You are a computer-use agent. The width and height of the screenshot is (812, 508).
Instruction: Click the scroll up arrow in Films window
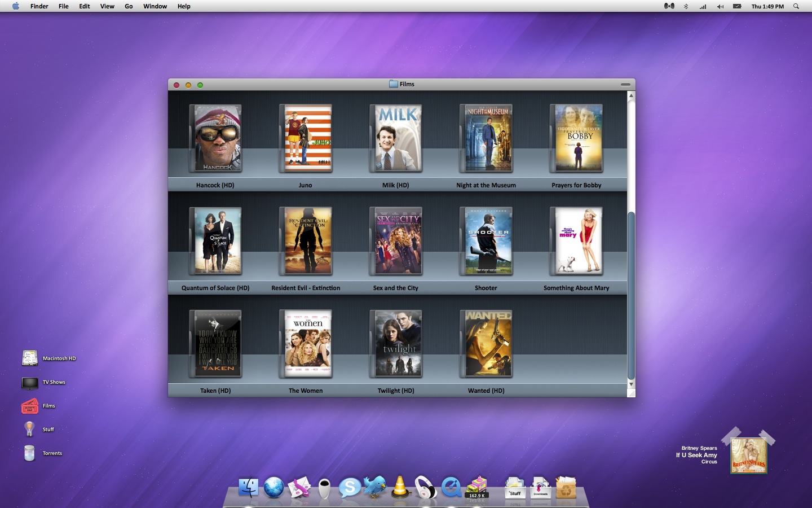coord(631,95)
